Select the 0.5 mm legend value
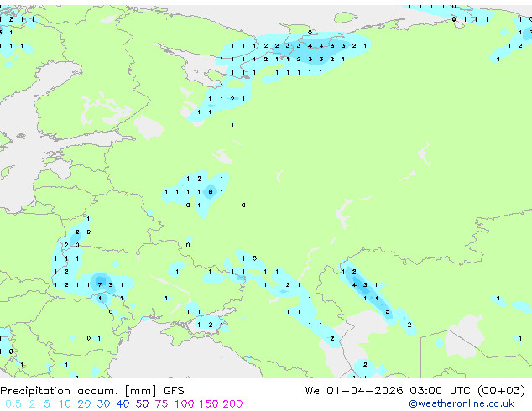Image resolution: width=532 pixels, height=411 pixels. click(x=13, y=404)
